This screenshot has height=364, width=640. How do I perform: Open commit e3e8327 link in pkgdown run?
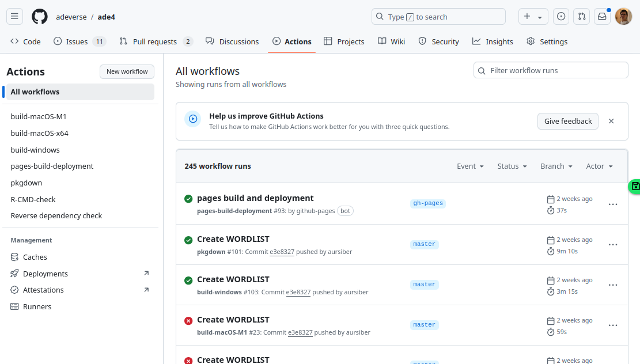282,252
